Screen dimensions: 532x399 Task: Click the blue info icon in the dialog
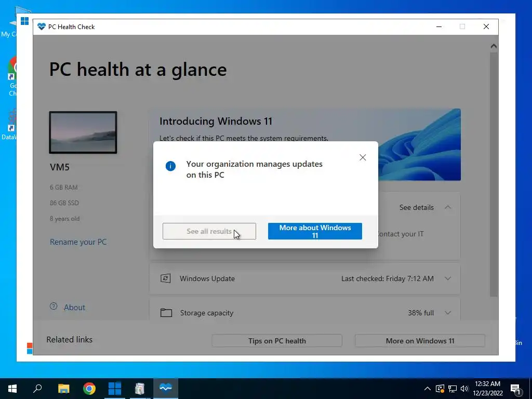tap(170, 166)
